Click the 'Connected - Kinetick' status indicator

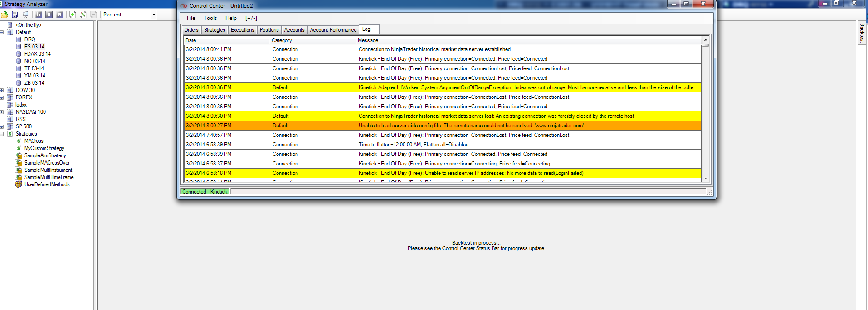[x=205, y=192]
